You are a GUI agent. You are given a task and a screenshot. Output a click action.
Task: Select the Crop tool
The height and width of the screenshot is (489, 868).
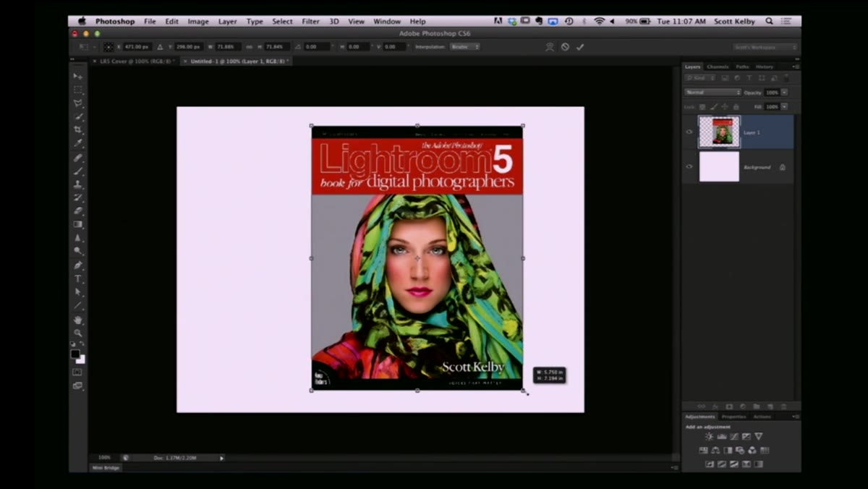click(x=77, y=129)
